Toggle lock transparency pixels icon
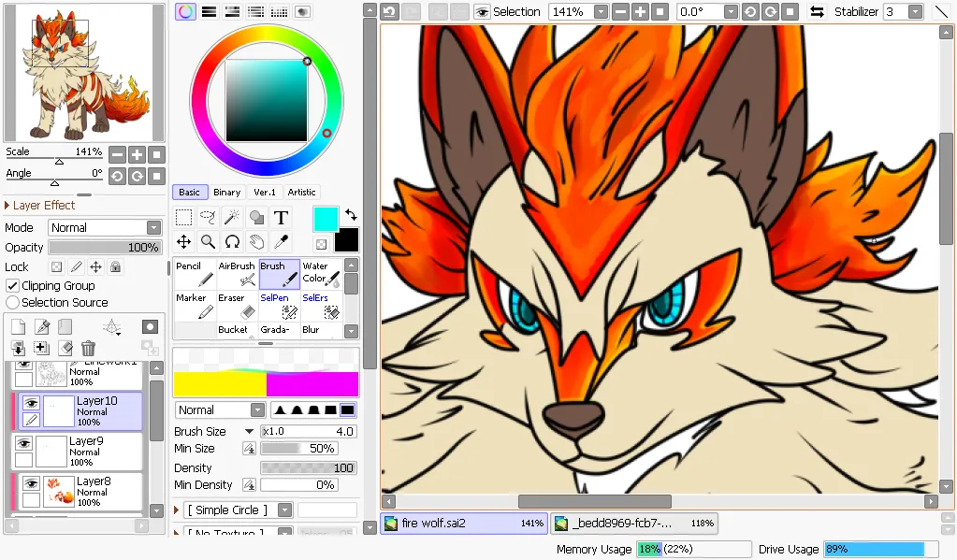The height and width of the screenshot is (560, 957). (56, 266)
